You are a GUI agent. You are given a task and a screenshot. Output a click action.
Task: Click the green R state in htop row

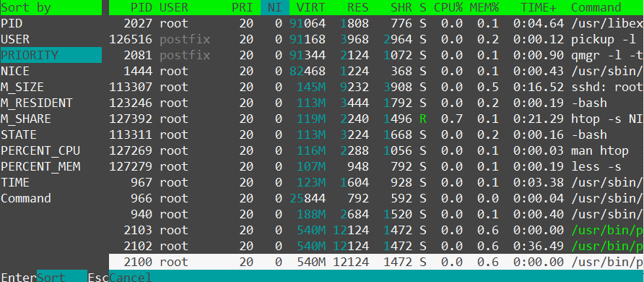pyautogui.click(x=423, y=119)
